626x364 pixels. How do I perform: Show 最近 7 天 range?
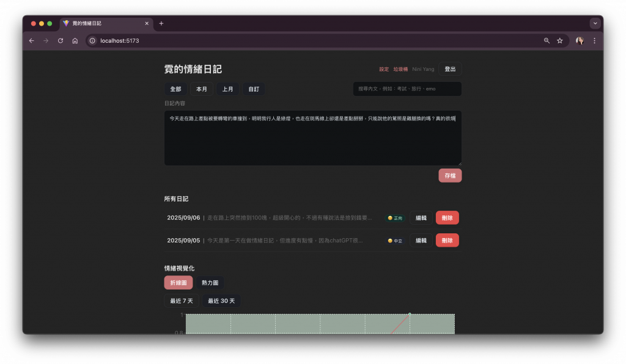coord(182,301)
